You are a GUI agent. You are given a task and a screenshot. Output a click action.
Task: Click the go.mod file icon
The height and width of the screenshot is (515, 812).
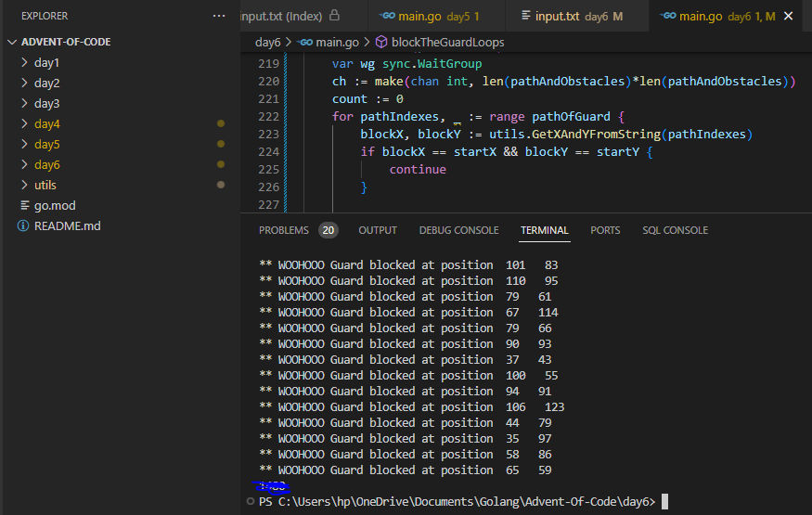24,205
